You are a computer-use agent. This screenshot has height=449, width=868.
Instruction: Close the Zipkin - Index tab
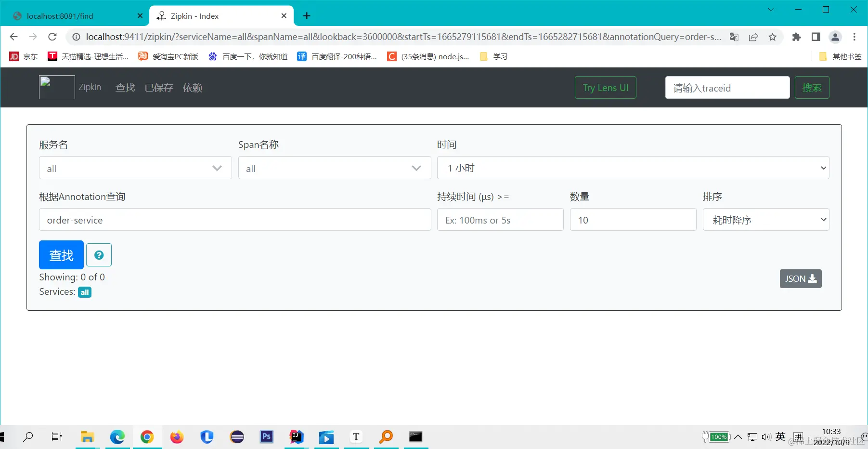pos(284,16)
